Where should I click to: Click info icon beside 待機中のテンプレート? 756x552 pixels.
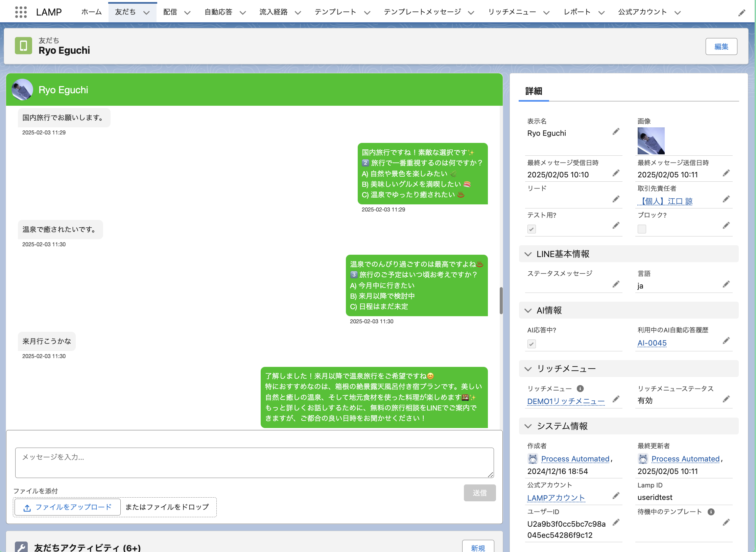click(x=711, y=512)
